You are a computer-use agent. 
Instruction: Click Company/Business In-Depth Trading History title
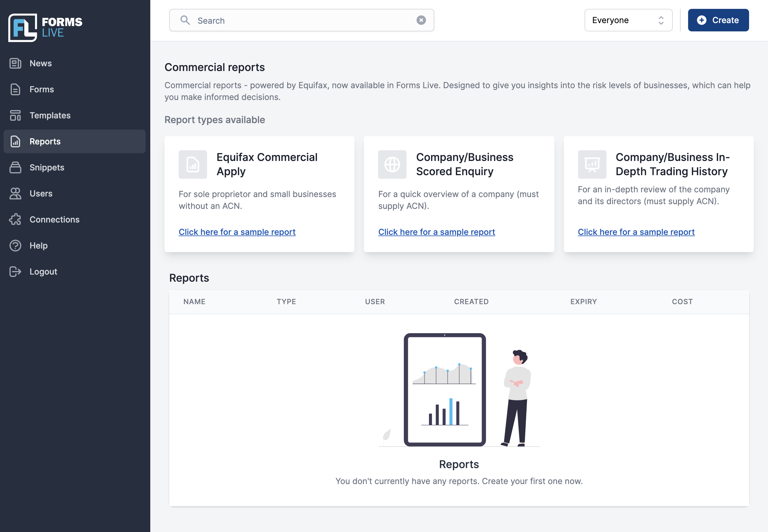[672, 164]
